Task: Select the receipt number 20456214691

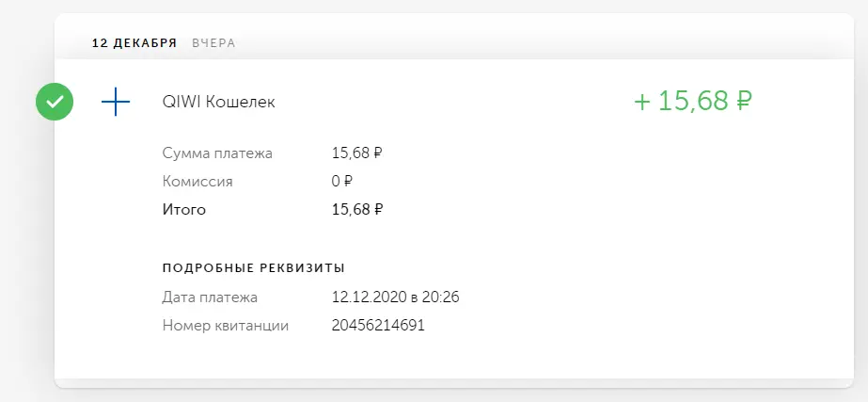Action: click(378, 326)
